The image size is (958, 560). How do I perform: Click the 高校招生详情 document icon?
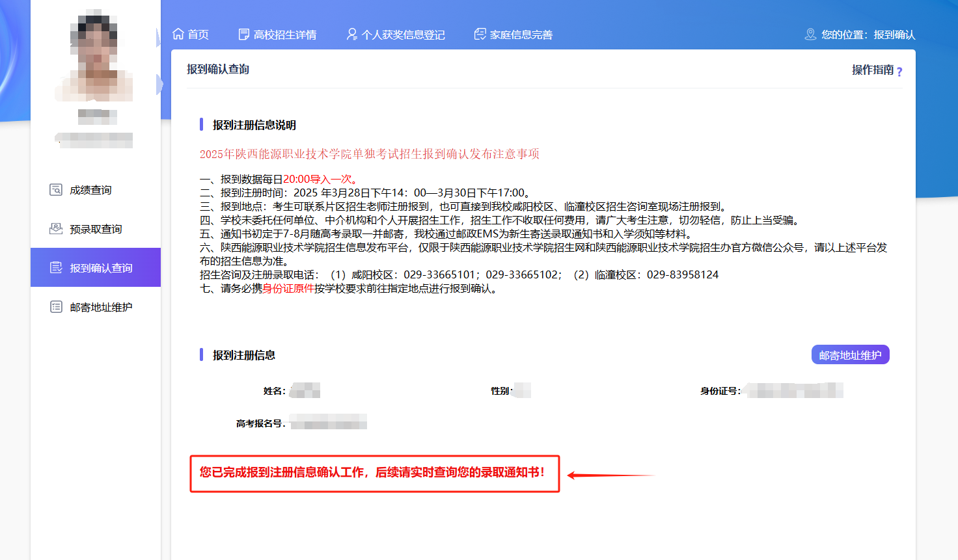[x=244, y=34]
